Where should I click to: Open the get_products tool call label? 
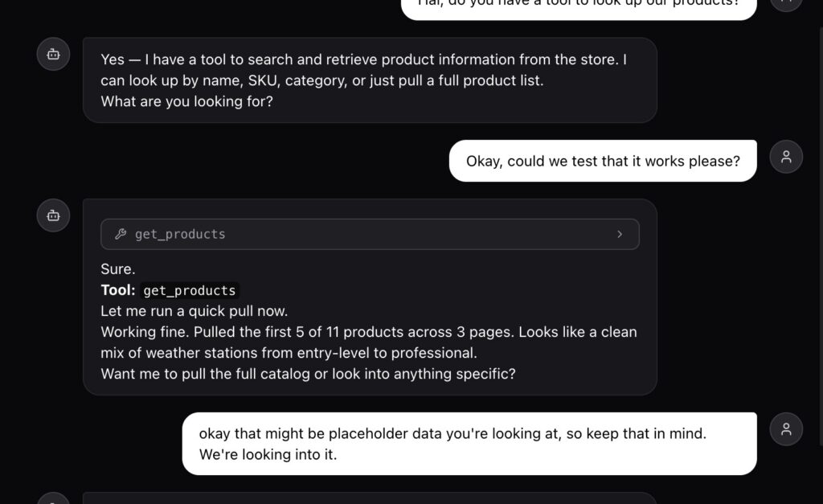(x=180, y=235)
